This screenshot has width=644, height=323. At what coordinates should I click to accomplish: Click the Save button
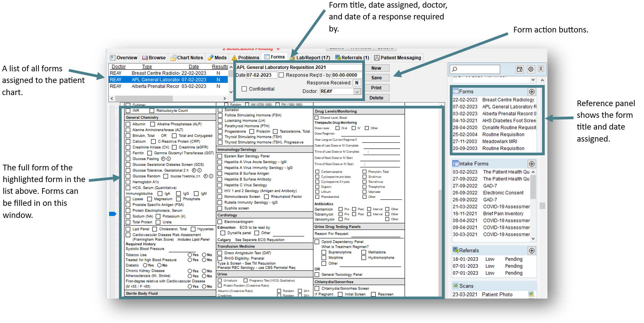(376, 78)
